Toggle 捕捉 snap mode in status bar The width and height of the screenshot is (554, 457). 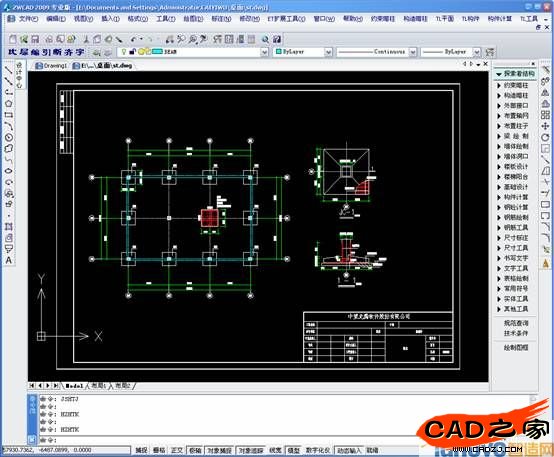point(141,450)
